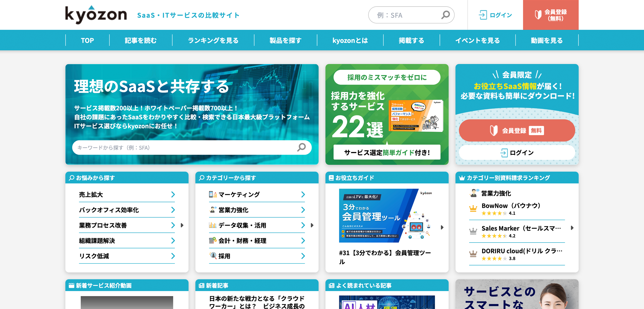This screenshot has height=309, width=644.
Task: Open イベントを見る navigation item
Action: [477, 40]
